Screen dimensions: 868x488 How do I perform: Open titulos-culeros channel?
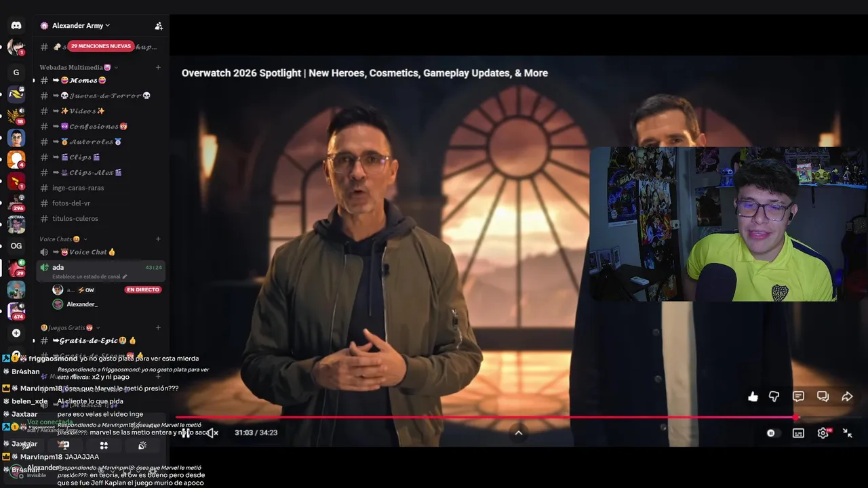pos(100,218)
